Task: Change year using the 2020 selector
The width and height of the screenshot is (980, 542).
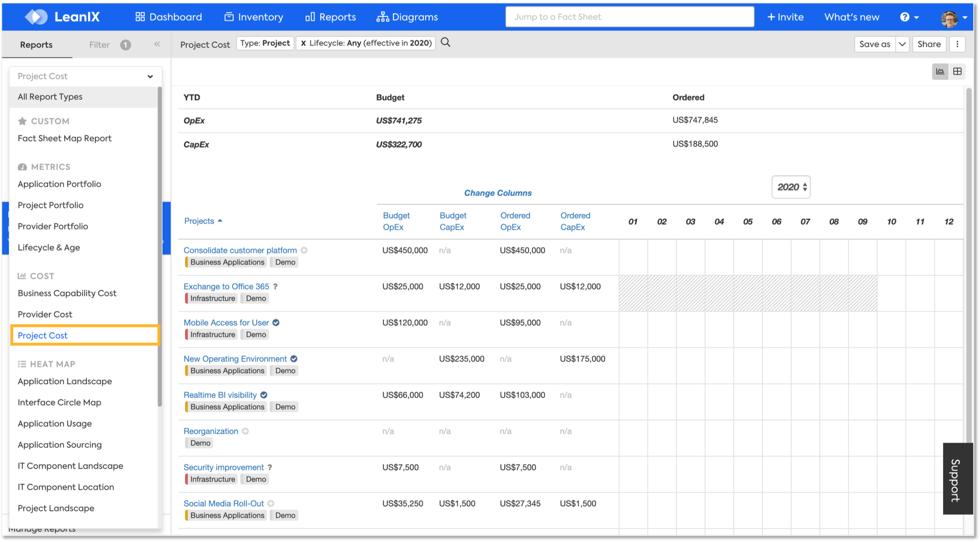Action: coord(791,187)
